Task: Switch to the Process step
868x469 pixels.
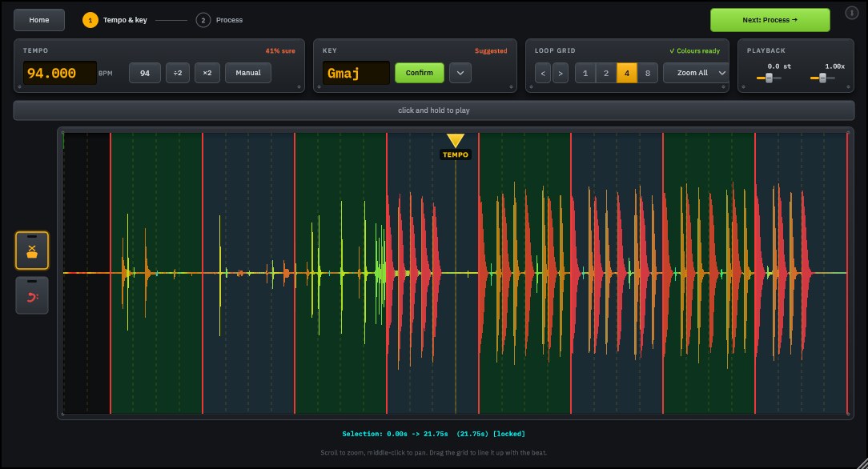Action: (219, 20)
